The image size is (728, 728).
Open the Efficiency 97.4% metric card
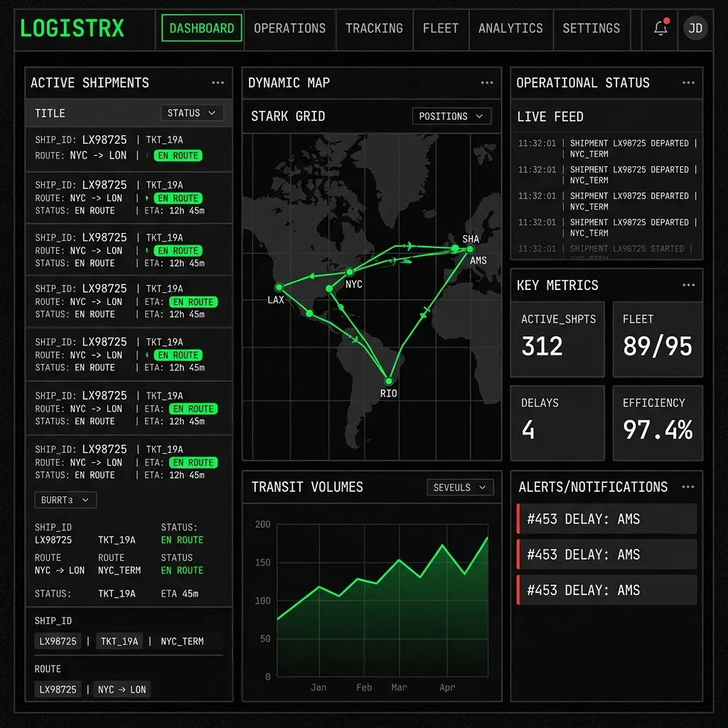[x=658, y=423]
